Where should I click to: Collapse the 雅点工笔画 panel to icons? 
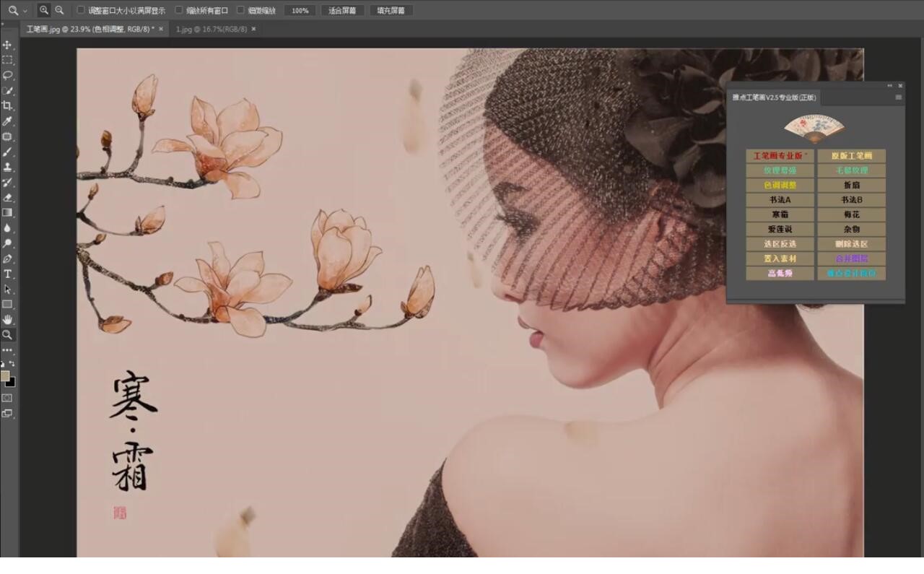890,86
